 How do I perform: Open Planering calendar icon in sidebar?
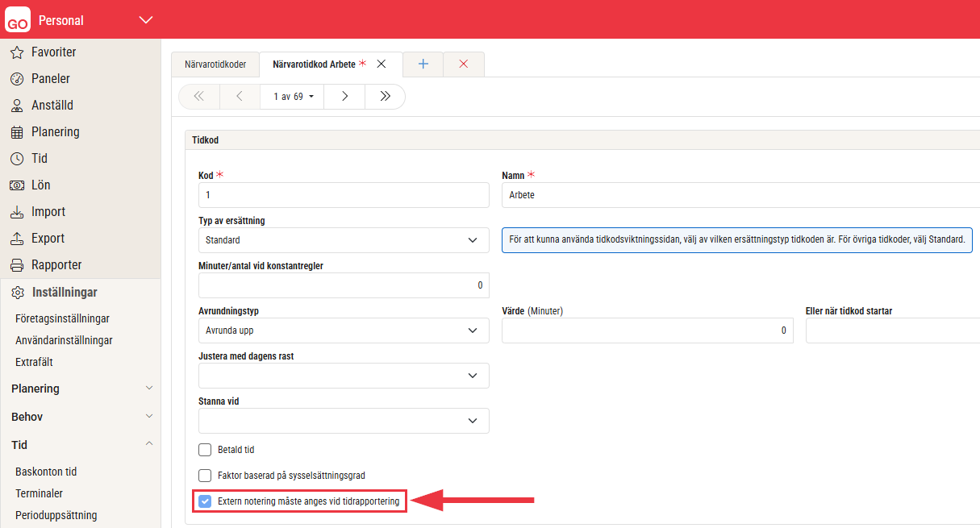pos(17,132)
